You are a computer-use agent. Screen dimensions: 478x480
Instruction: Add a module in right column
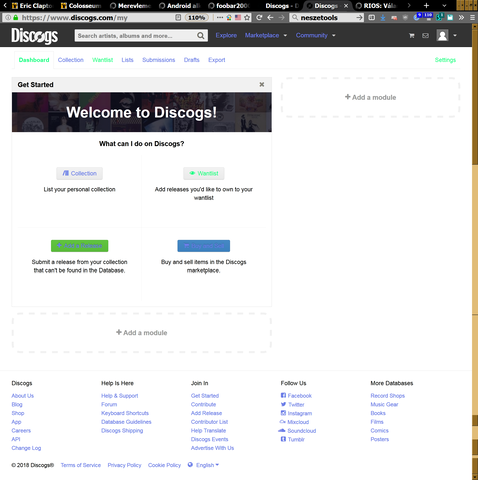point(370,97)
